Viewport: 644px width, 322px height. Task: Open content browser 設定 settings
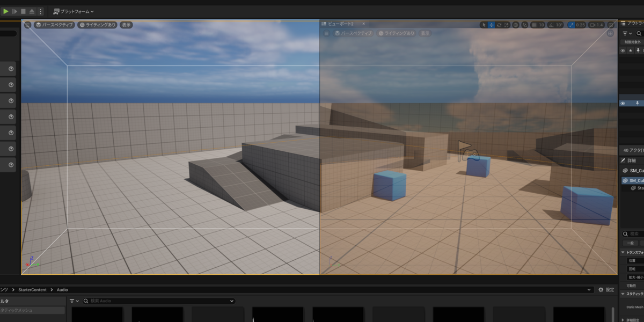pyautogui.click(x=606, y=290)
